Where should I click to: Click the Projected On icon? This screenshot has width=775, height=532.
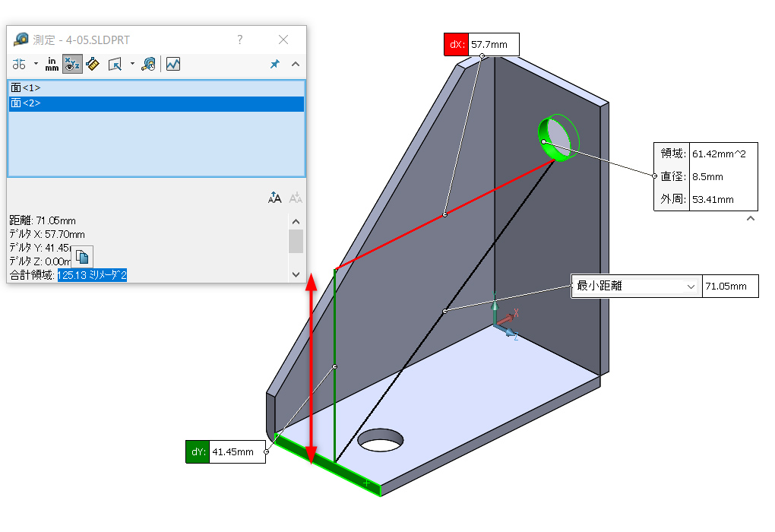(115, 65)
